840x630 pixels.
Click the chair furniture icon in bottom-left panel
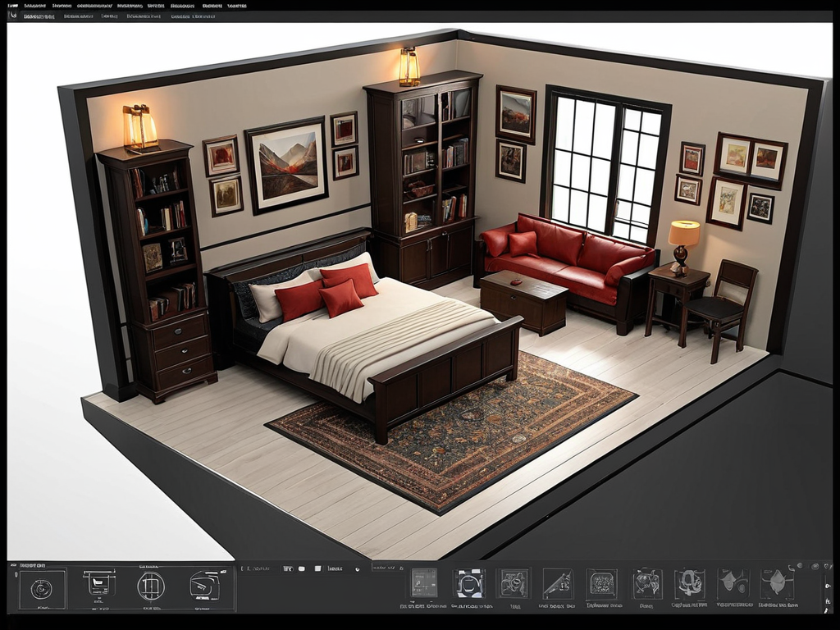99,585
